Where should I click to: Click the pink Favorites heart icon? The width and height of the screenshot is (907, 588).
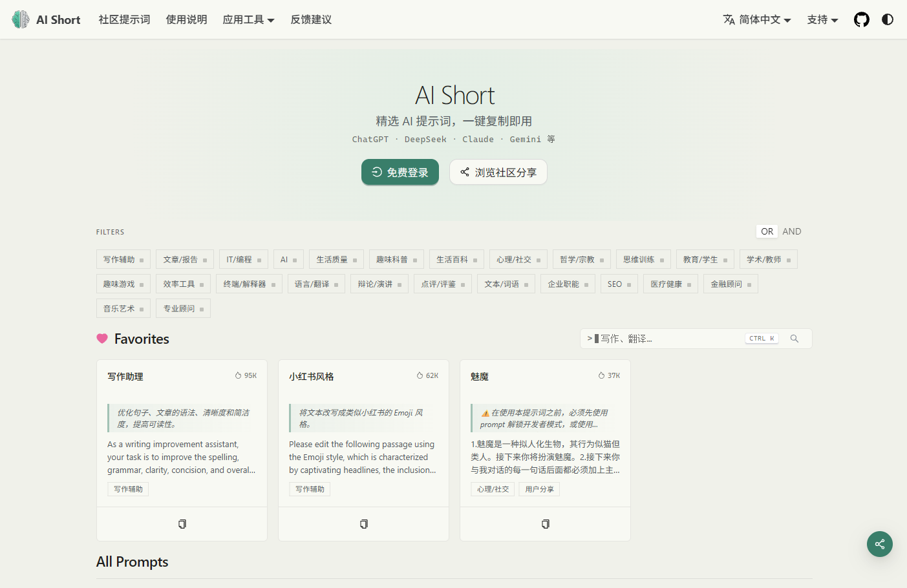point(102,339)
